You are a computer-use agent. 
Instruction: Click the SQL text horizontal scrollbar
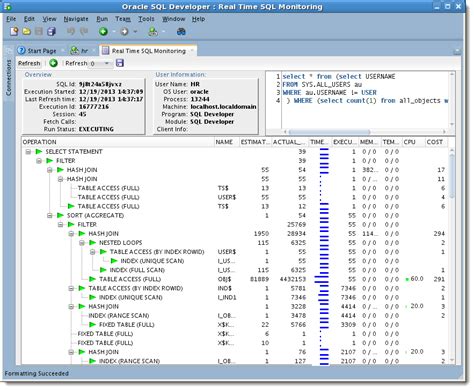(329, 132)
